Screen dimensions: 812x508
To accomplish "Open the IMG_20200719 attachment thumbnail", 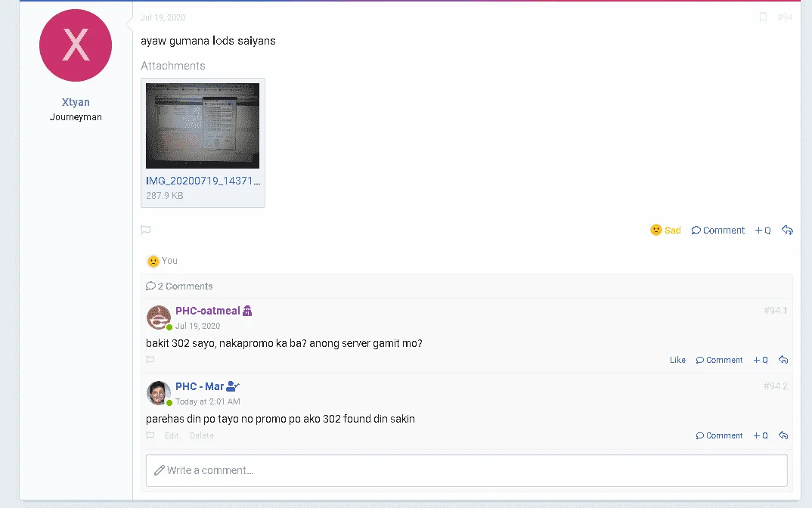I will point(203,125).
